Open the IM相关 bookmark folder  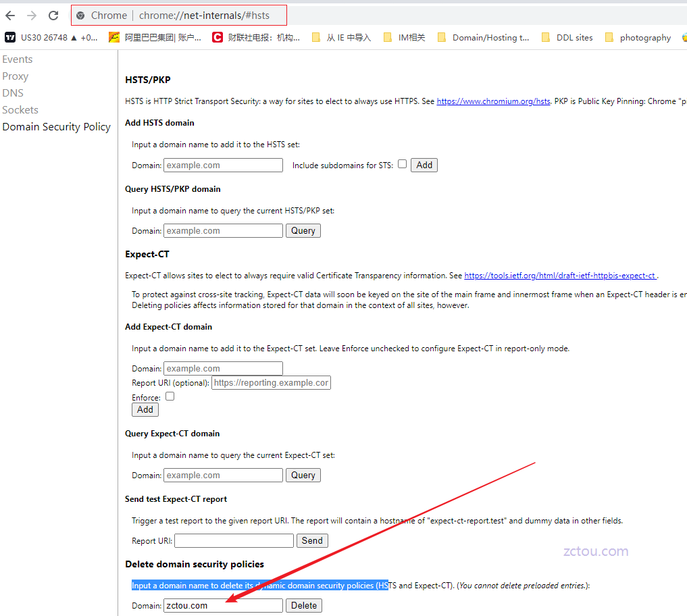[404, 38]
